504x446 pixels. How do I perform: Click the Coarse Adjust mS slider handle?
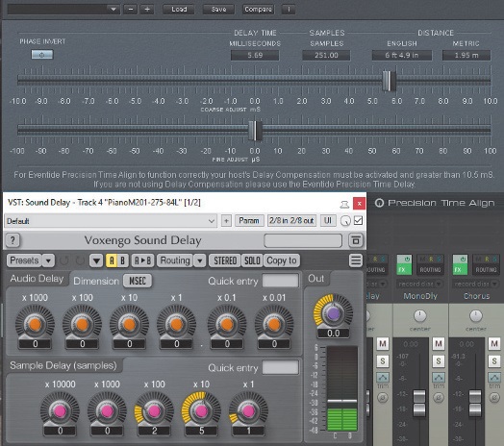coord(389,81)
